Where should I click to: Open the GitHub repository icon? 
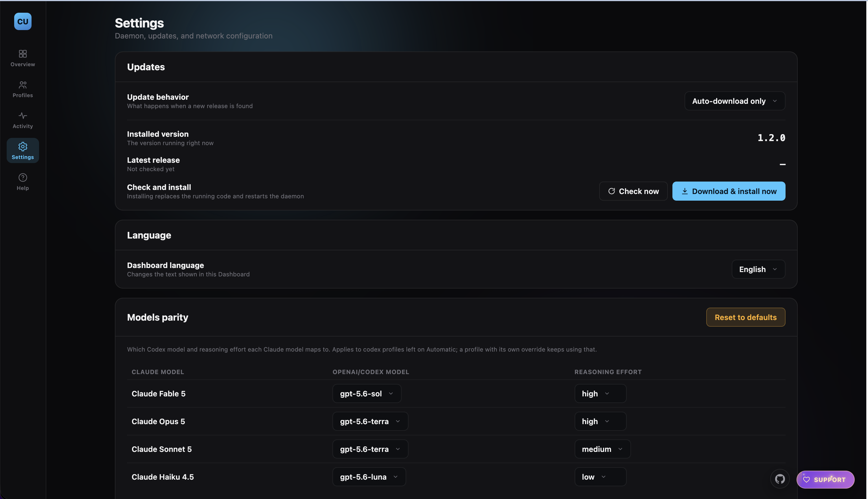pyautogui.click(x=780, y=479)
